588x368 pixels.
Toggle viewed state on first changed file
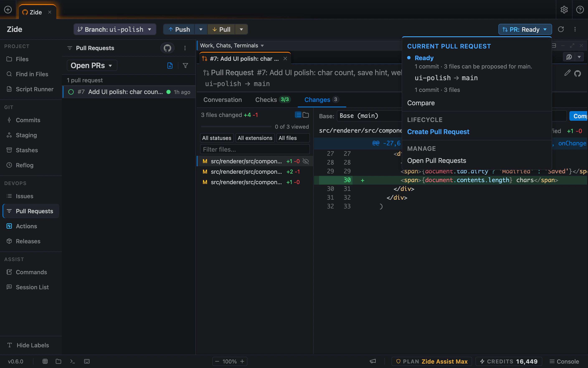click(306, 161)
